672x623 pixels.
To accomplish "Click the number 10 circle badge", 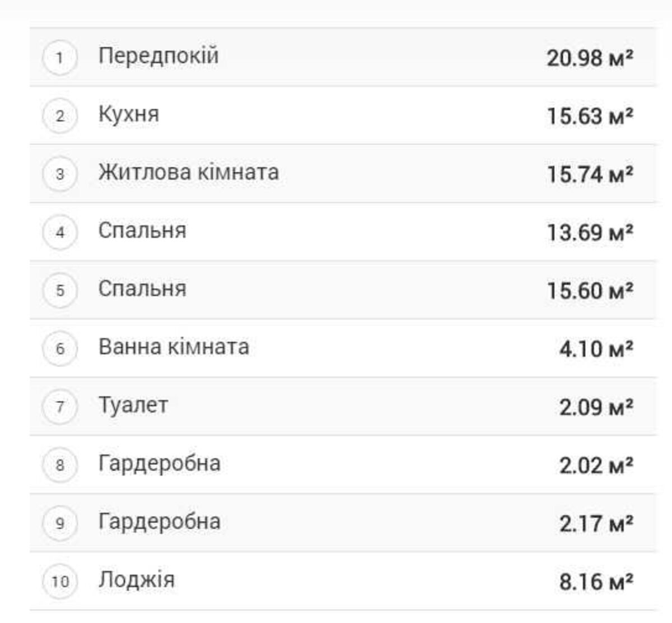I will click(x=60, y=581).
